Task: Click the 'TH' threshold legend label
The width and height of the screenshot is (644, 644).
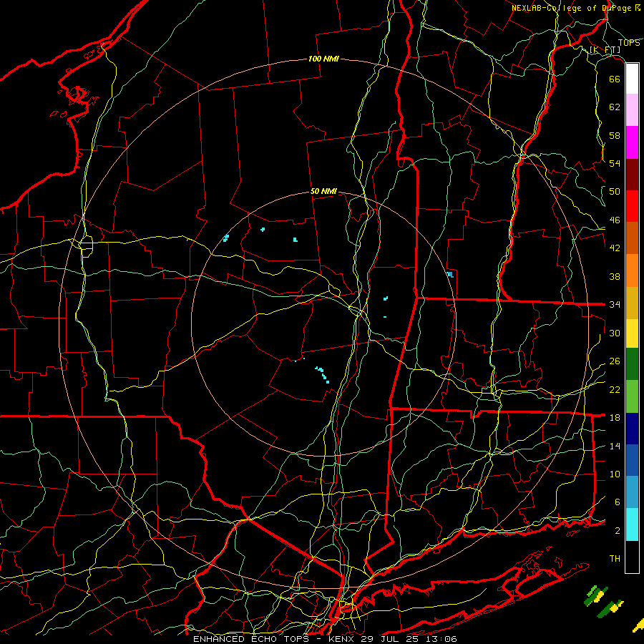Action: pos(615,559)
